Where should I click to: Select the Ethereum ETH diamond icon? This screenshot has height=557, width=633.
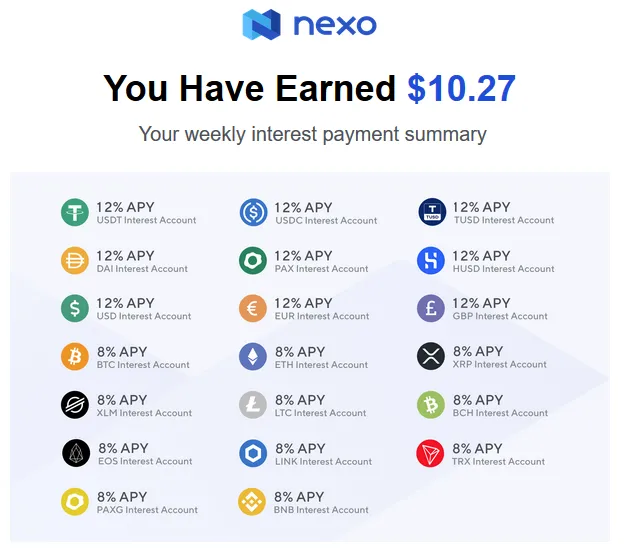tap(253, 356)
